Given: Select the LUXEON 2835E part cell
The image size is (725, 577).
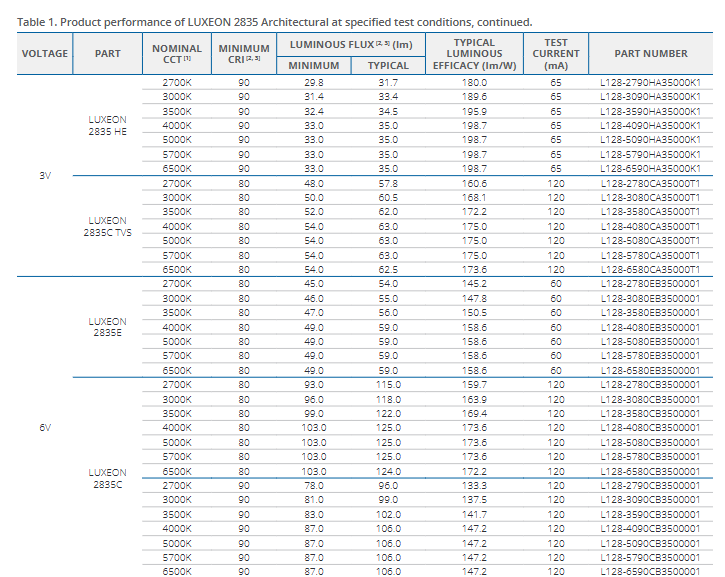Looking at the screenshot, I should click(x=107, y=327).
